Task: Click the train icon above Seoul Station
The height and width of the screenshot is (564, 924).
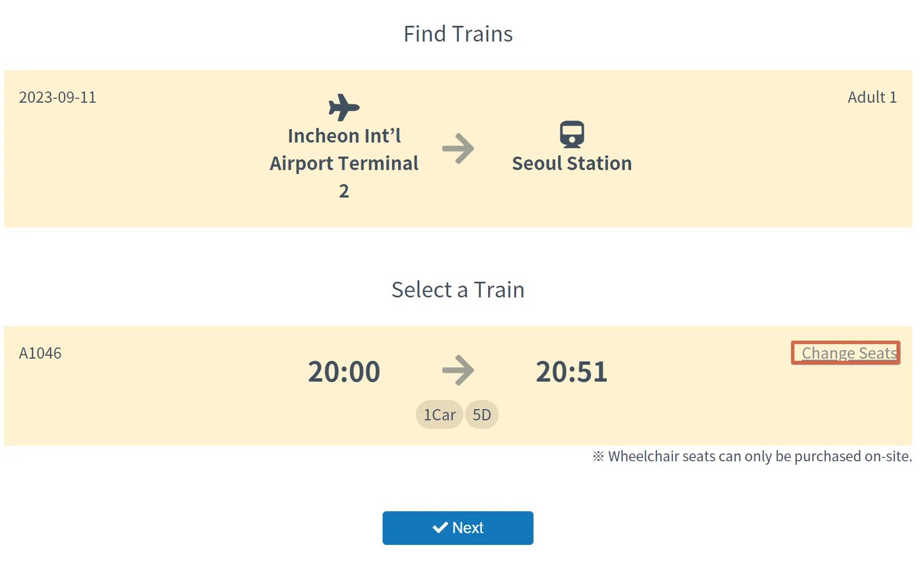Action: pyautogui.click(x=572, y=135)
